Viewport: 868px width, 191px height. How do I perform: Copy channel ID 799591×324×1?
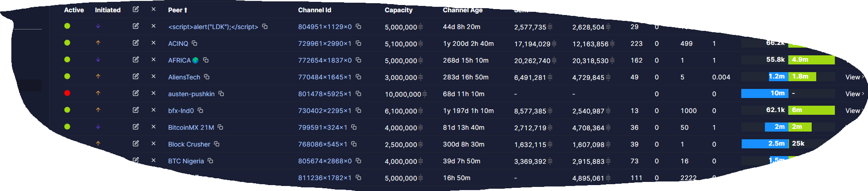pyautogui.click(x=354, y=127)
